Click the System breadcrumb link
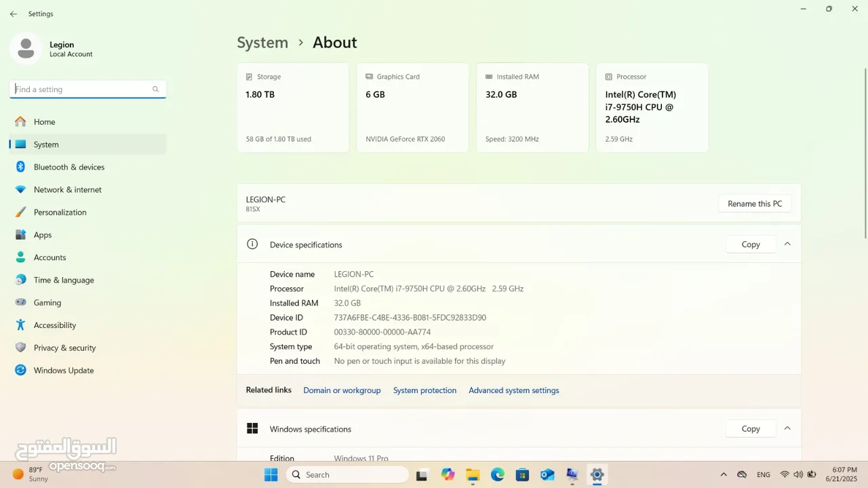This screenshot has width=868, height=488. coord(262,43)
